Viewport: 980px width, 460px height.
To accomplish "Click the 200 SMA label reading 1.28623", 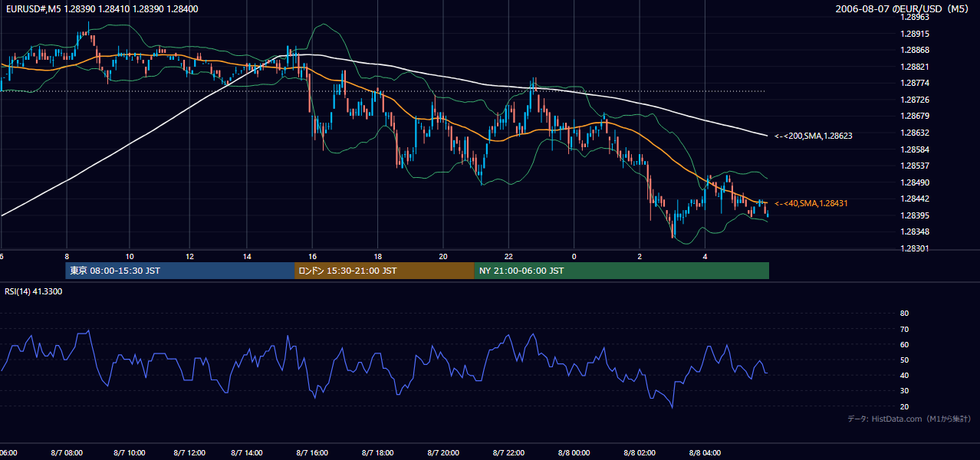I will (814, 136).
